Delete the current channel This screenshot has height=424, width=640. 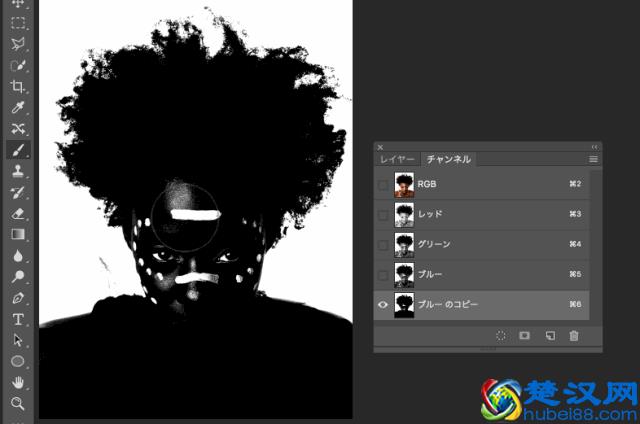pos(574,335)
